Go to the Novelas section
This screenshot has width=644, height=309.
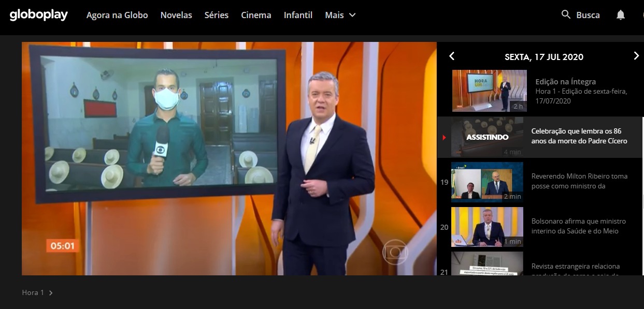pyautogui.click(x=176, y=15)
